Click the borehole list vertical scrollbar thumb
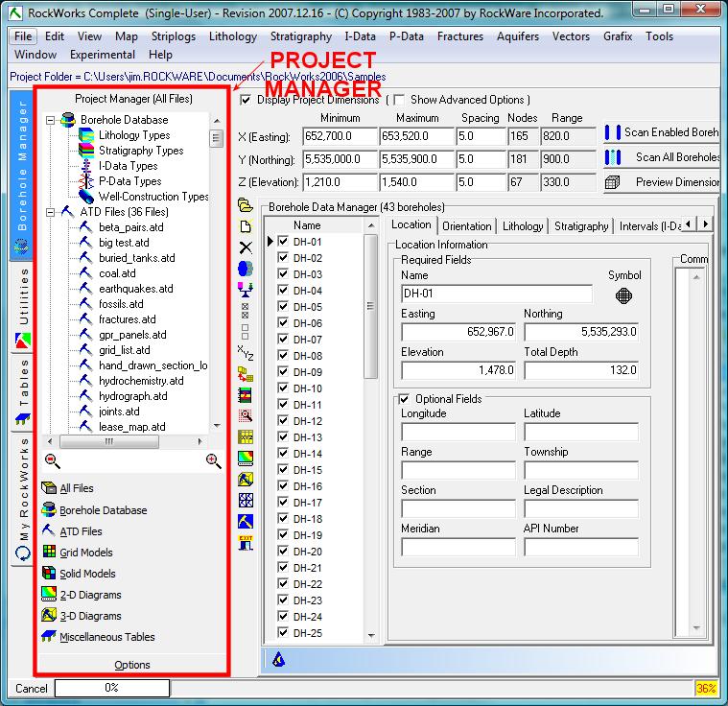Viewport: 728px width, 706px height. point(370,306)
